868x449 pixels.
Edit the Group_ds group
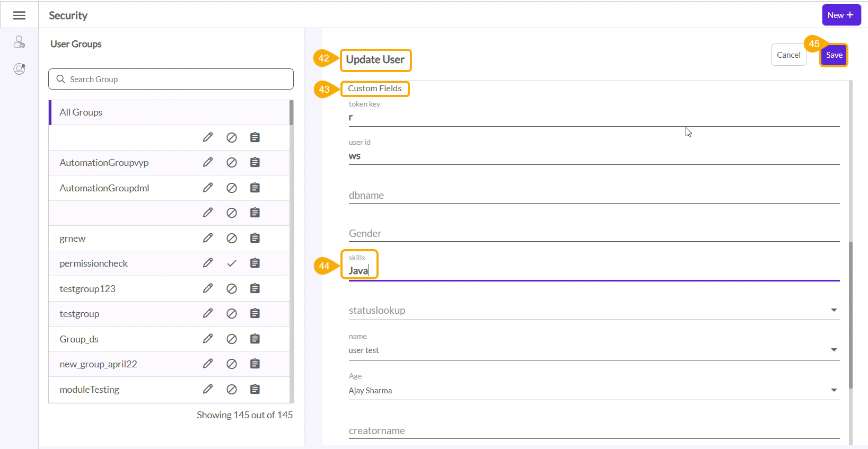click(x=208, y=339)
